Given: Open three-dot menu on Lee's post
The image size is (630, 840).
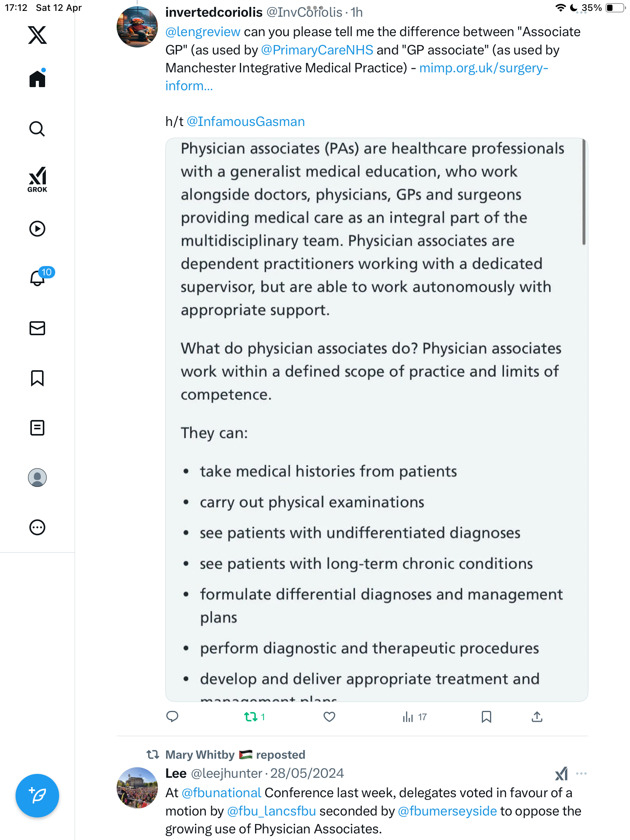Looking at the screenshot, I should pyautogui.click(x=581, y=773).
